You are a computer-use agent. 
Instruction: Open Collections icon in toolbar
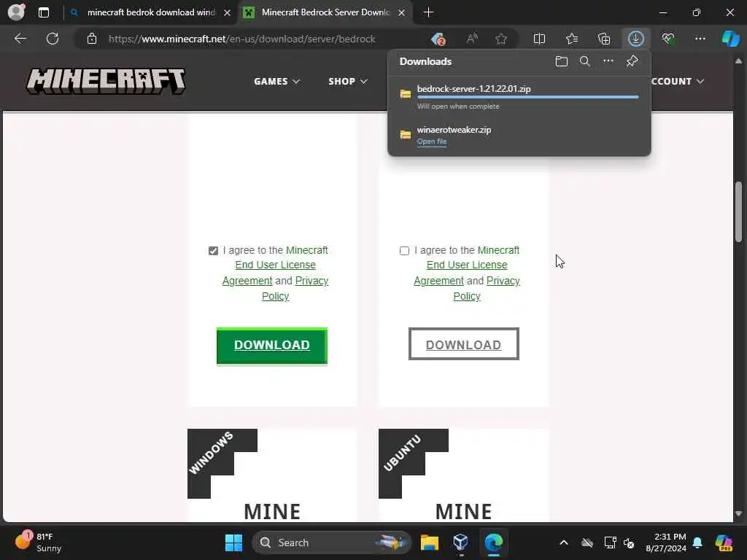(x=604, y=39)
